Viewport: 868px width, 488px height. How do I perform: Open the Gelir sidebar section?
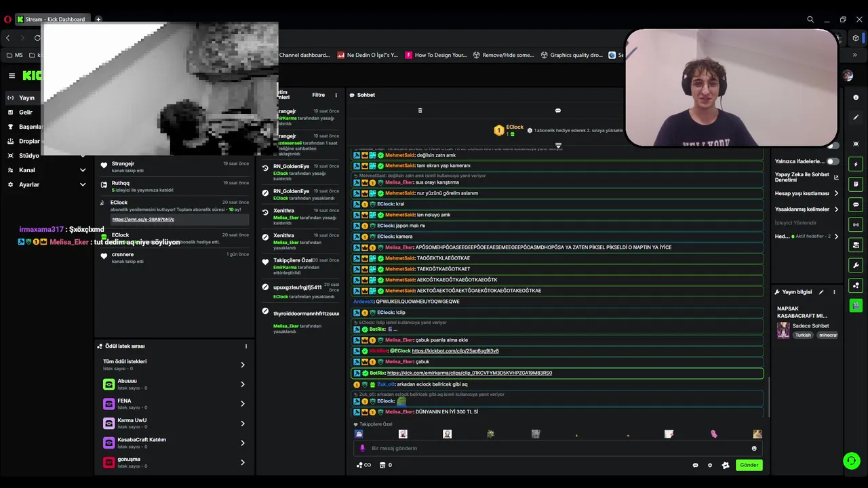(x=25, y=112)
